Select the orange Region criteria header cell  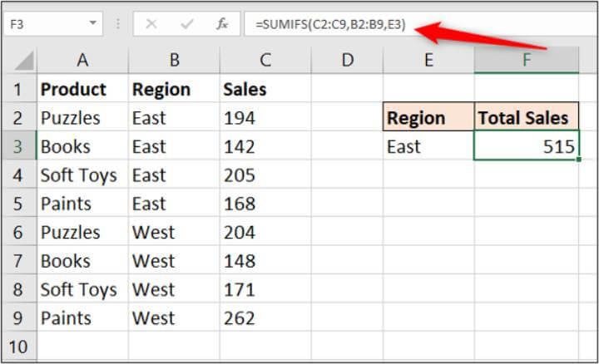[x=428, y=118]
